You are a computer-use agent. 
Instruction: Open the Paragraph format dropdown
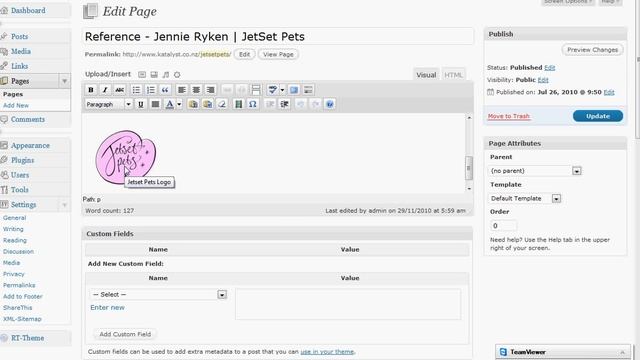[x=109, y=104]
